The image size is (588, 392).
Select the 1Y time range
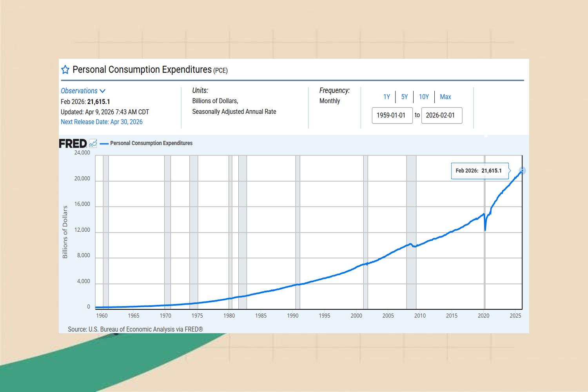click(387, 97)
